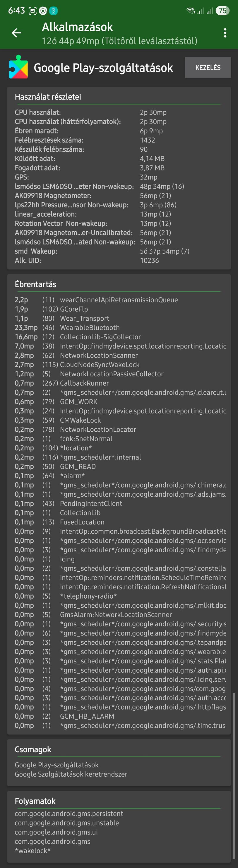Select the GCoreFlp wakelock entry

[x=74, y=309]
